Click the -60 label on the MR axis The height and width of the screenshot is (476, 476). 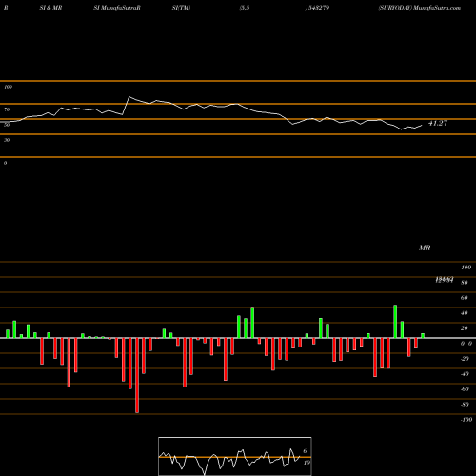(465, 389)
